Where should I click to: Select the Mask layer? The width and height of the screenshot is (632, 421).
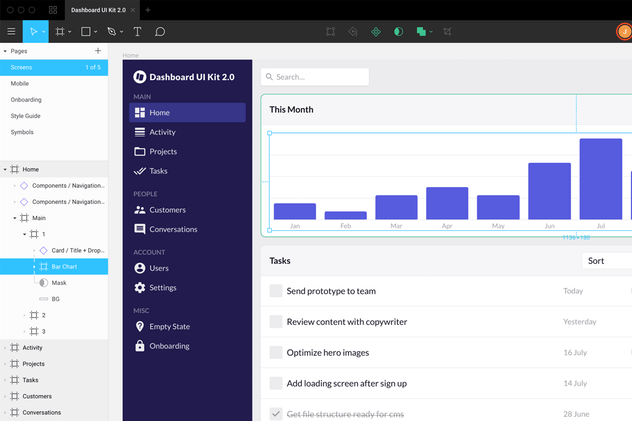54,283
